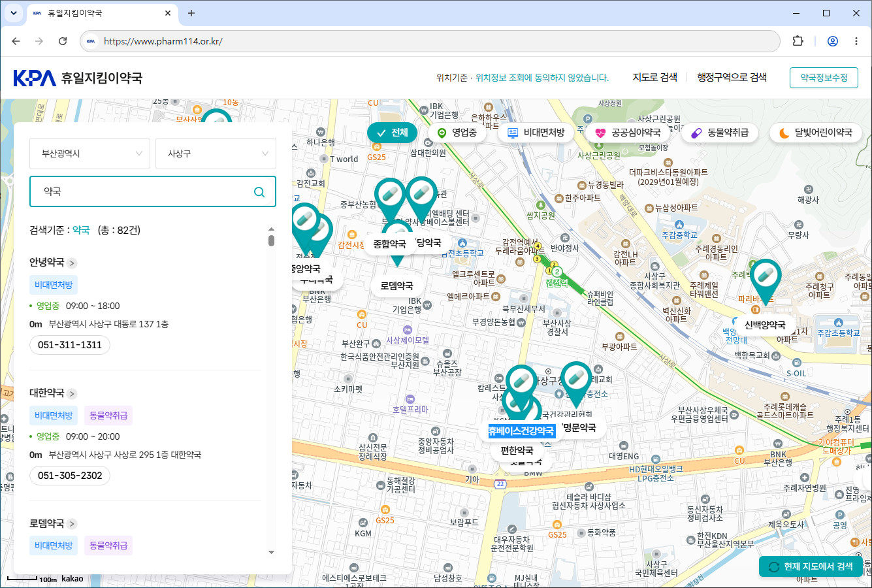Click the 휴베이스건강약국 map label
This screenshot has height=588, width=872.
click(521, 431)
